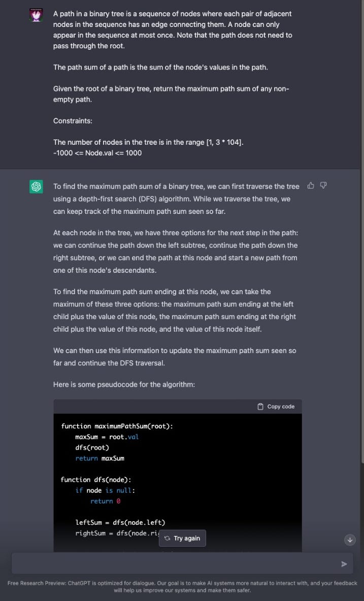Click the 'return maxSum' code line
364x601 pixels.
(100, 458)
